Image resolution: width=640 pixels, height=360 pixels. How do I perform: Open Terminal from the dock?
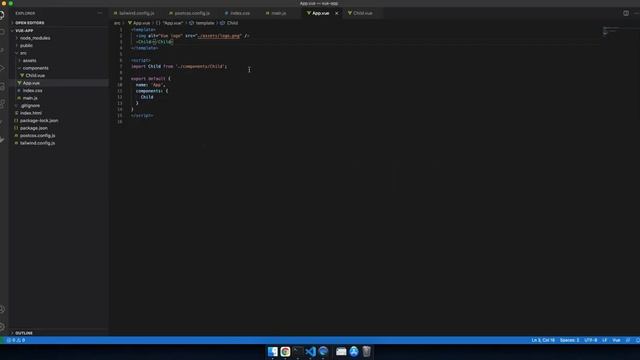click(298, 351)
